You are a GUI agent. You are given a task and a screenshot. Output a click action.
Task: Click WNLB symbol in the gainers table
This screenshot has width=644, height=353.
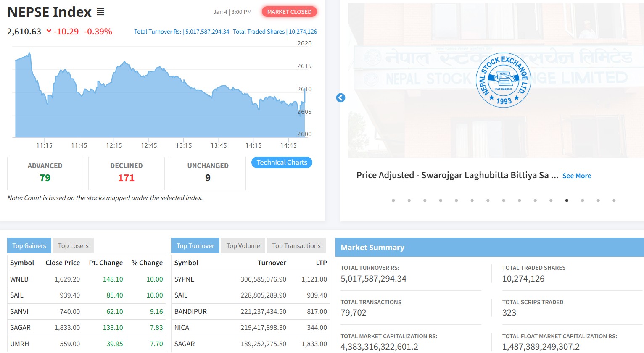click(19, 279)
